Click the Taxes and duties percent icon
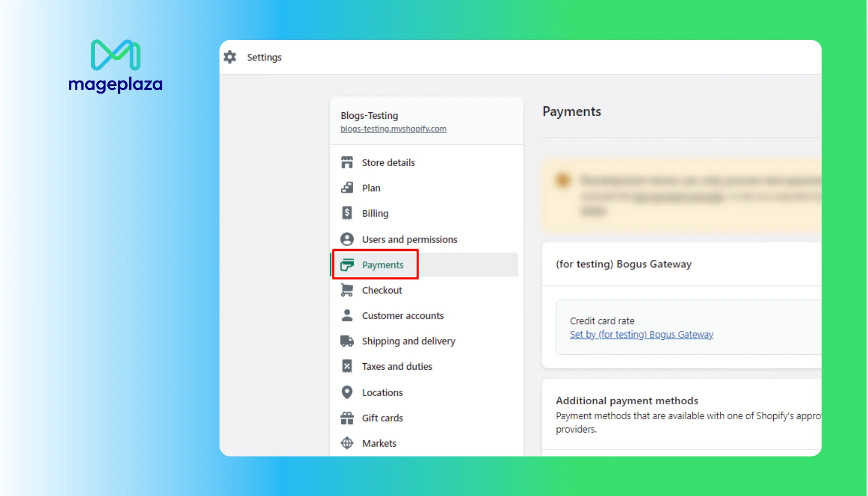868x496 pixels. (347, 366)
